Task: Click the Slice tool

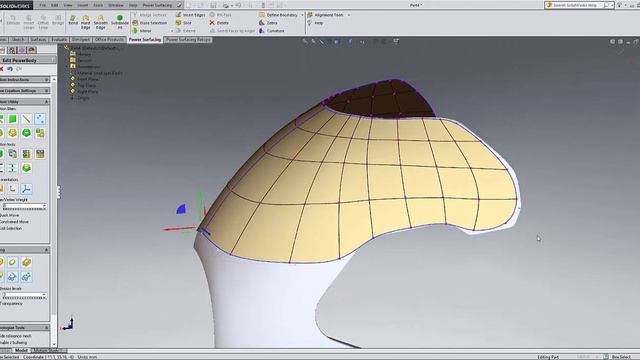Action: click(x=183, y=23)
